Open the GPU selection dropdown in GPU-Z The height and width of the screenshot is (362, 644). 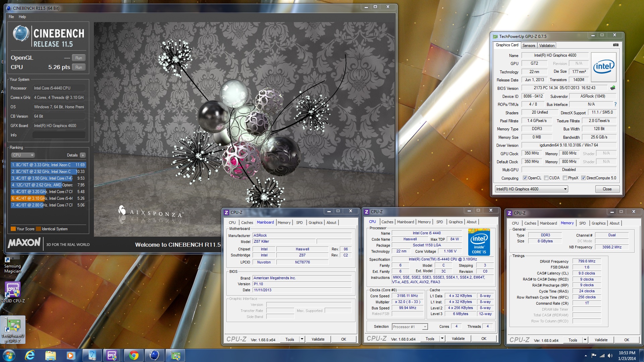point(532,189)
